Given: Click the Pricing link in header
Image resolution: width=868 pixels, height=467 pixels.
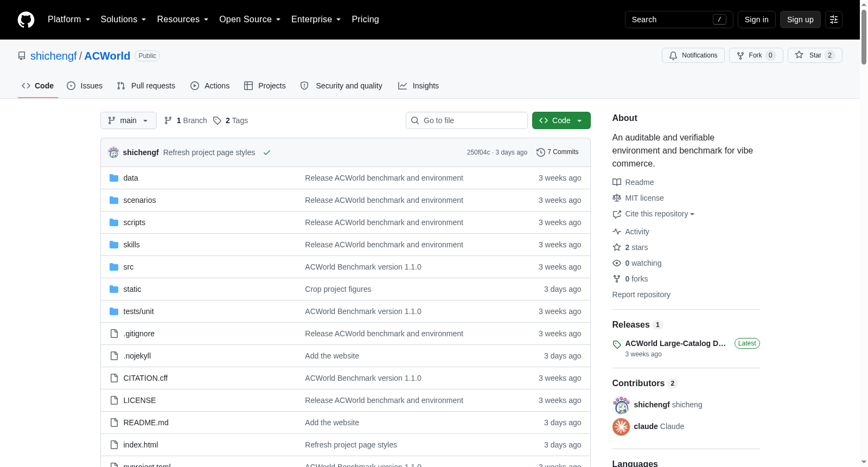Looking at the screenshot, I should 365,20.
